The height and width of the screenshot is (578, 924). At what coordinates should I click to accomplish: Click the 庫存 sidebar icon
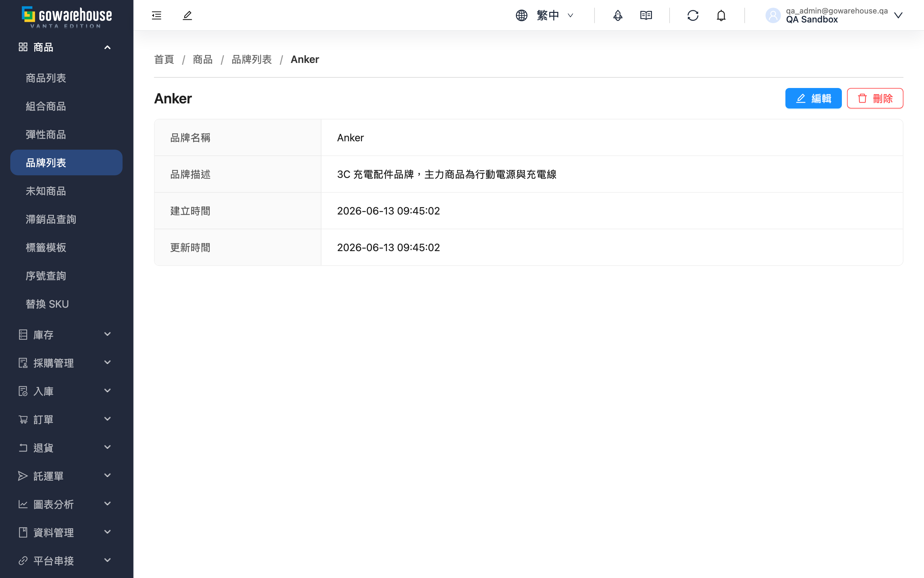coord(23,335)
